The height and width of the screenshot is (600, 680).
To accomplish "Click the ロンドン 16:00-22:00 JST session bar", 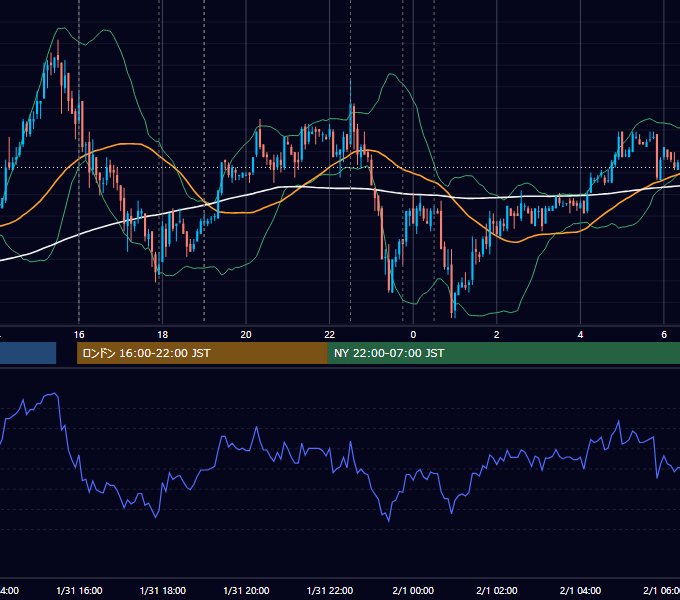I will point(202,353).
